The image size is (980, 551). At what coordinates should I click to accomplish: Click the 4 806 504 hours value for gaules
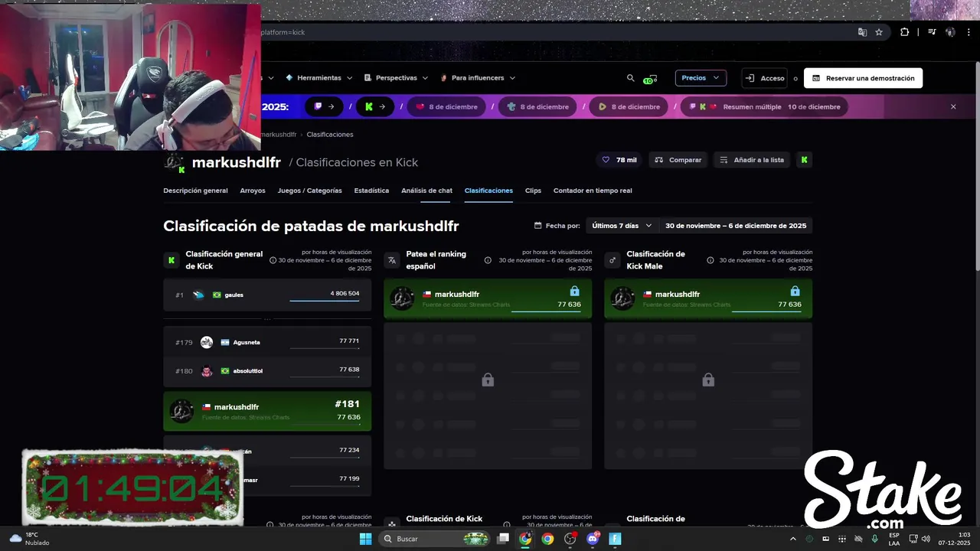[x=345, y=294]
